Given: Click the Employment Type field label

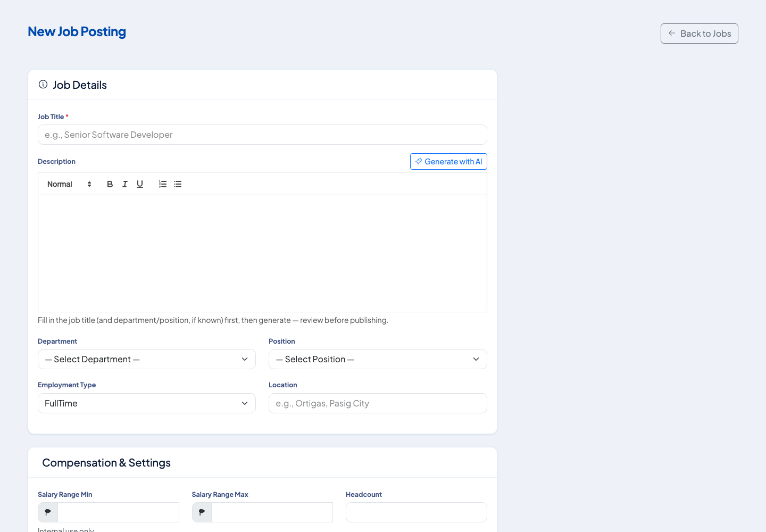Looking at the screenshot, I should (x=67, y=385).
